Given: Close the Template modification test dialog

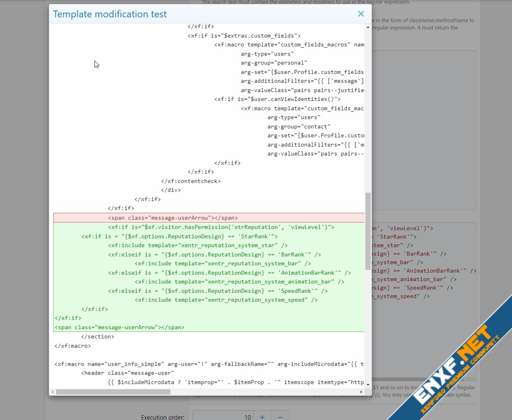Looking at the screenshot, I should (361, 14).
